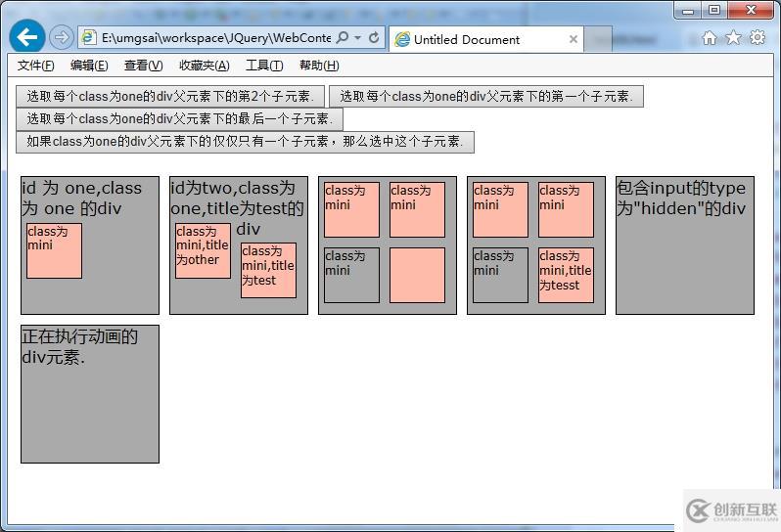
Task: Click button selecting 第一个子元素
Action: (x=486, y=96)
